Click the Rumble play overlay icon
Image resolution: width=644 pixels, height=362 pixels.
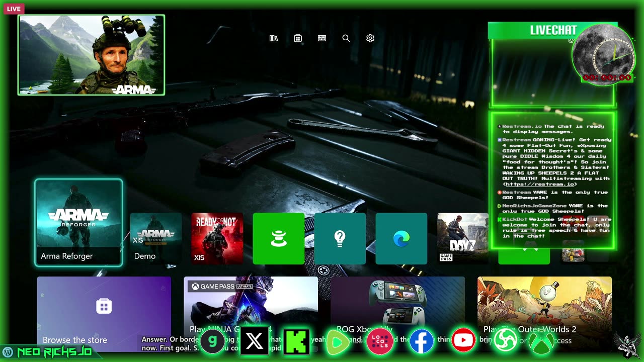(338, 342)
